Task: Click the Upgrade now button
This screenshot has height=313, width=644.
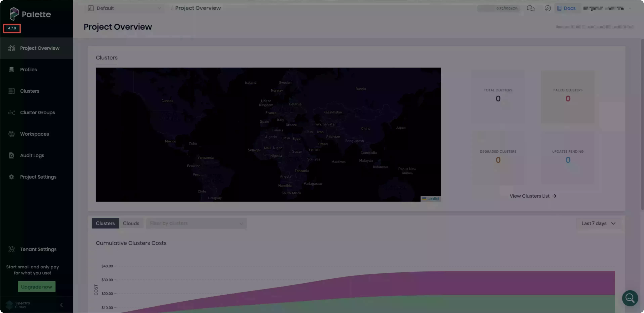Action: (36, 286)
